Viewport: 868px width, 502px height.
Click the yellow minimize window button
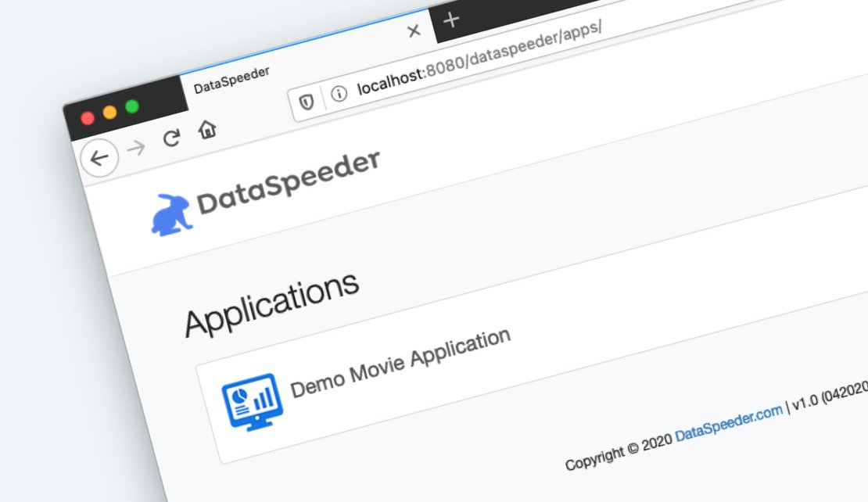pyautogui.click(x=109, y=113)
